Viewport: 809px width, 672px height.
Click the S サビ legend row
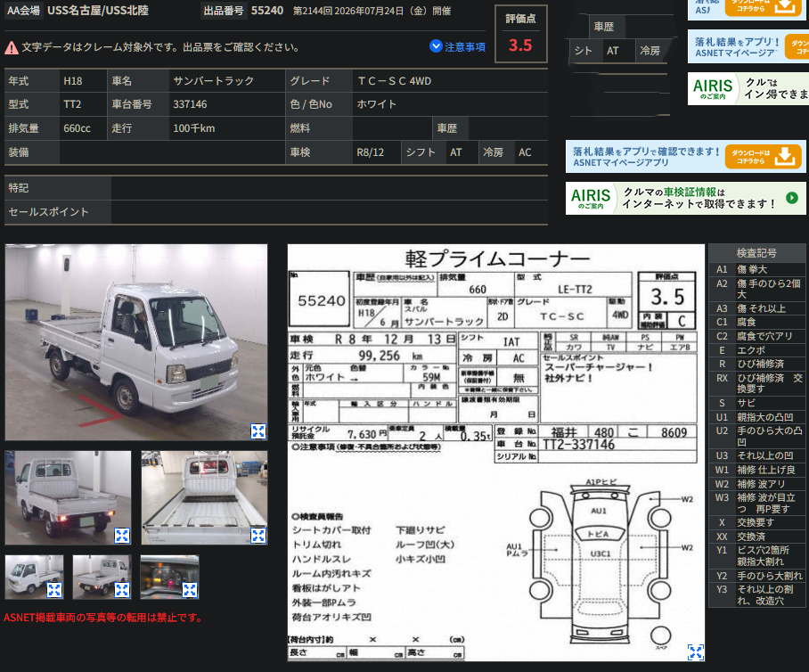point(756,403)
